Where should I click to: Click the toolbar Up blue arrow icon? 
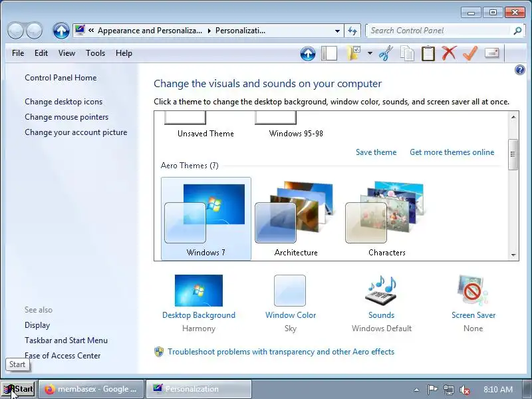click(x=308, y=53)
